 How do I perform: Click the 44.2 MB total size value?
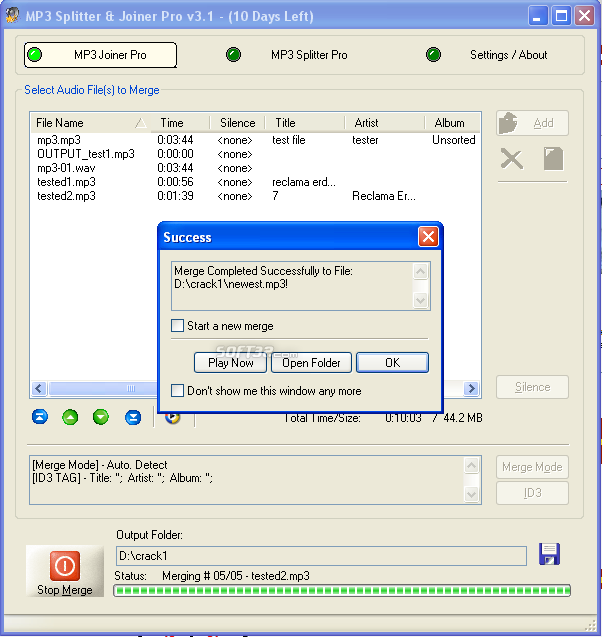click(x=463, y=418)
